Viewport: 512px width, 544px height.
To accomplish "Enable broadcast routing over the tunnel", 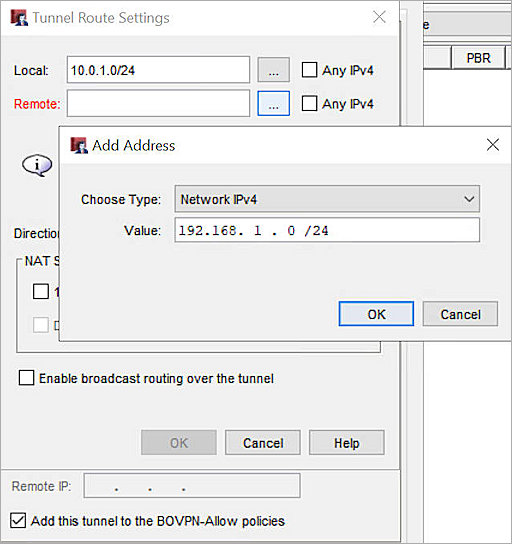I will pos(26,378).
